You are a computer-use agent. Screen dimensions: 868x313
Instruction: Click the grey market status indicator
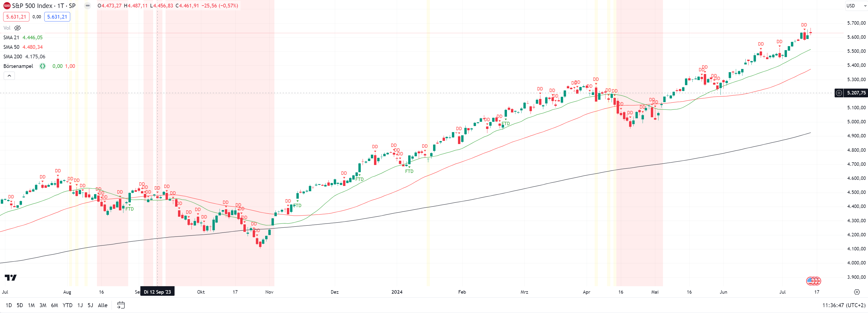tap(87, 6)
